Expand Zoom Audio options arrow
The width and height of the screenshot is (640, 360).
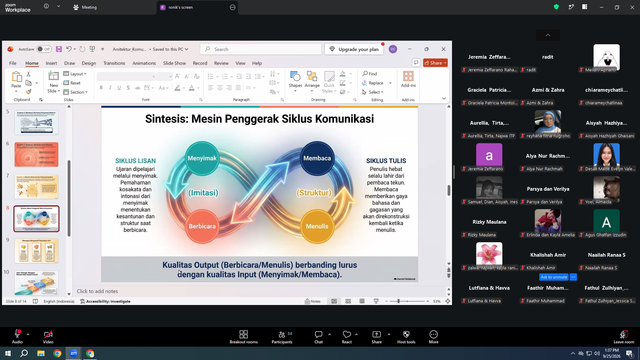point(28,334)
